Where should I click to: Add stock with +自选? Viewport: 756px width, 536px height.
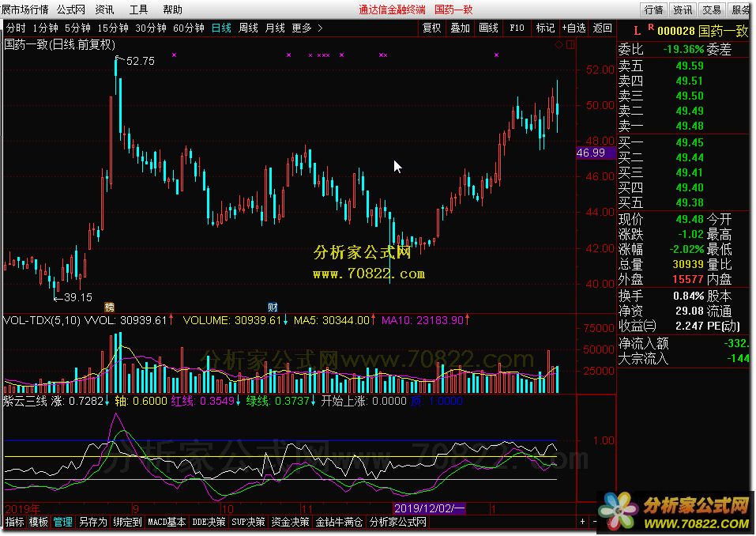574,28
